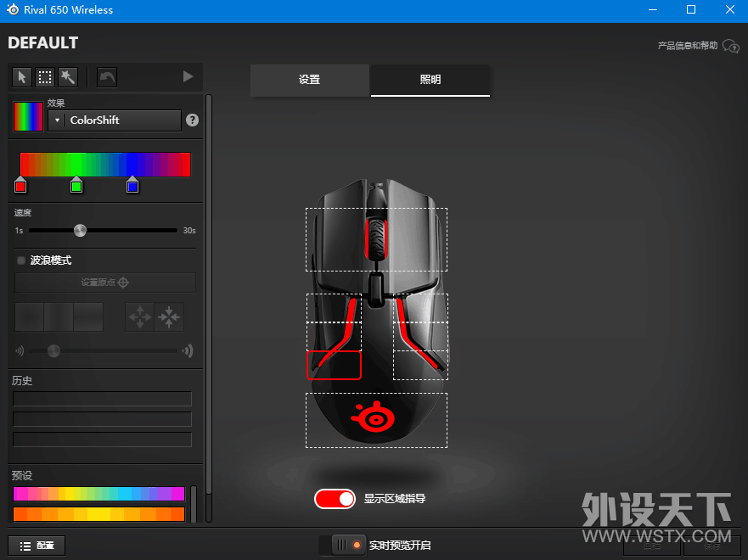Screen dimensions: 748x560
Task: Click the small wave width icon
Action: click(20, 351)
